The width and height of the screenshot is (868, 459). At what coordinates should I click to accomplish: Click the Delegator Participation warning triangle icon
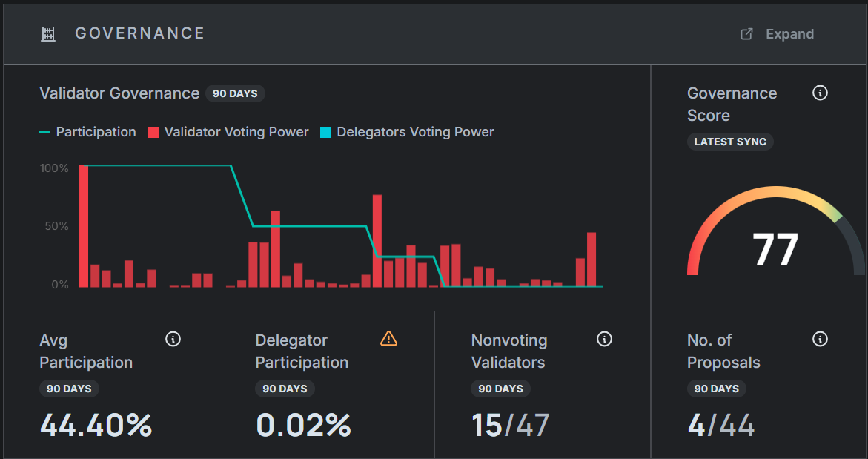pos(388,339)
